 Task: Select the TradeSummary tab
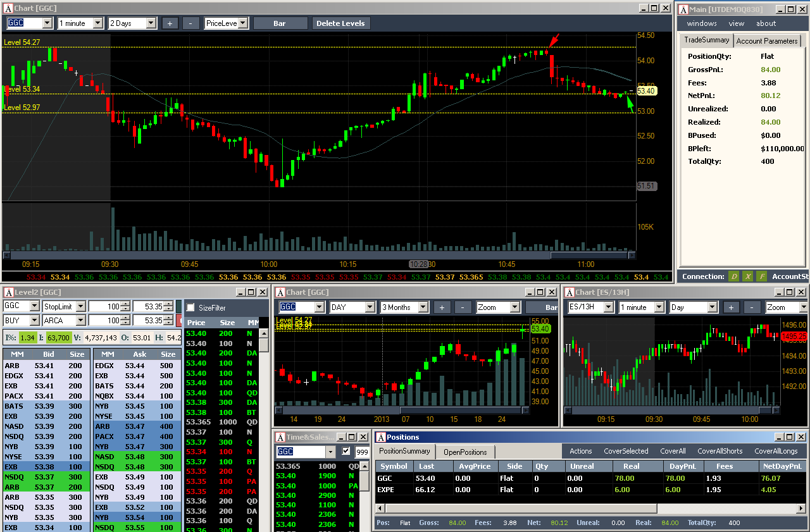(x=707, y=40)
